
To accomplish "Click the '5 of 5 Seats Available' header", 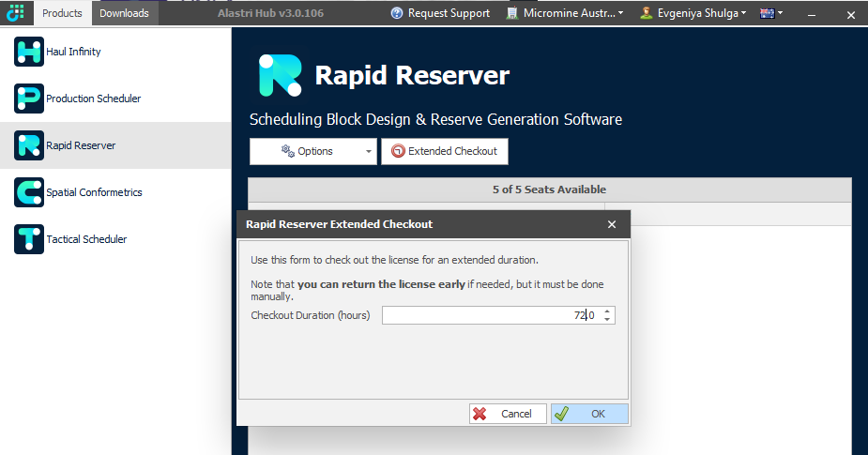I will click(549, 190).
